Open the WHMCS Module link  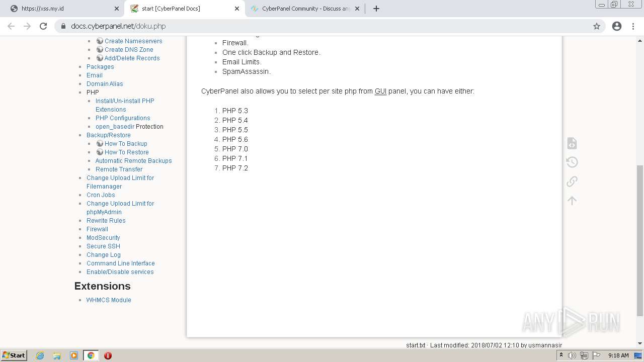[109, 300]
